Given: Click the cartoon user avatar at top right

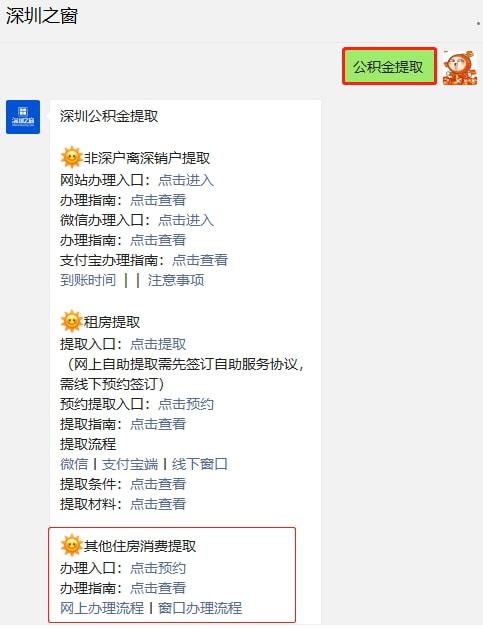Looking at the screenshot, I should (x=460, y=67).
